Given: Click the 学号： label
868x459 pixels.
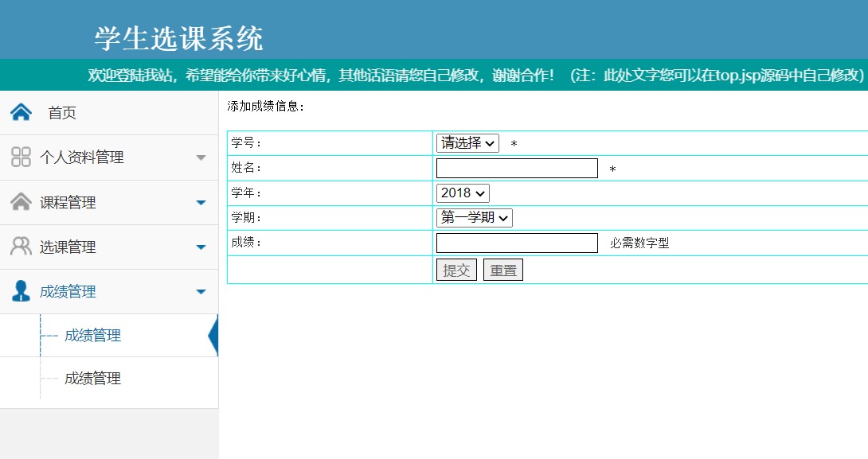Looking at the screenshot, I should click(x=246, y=142).
